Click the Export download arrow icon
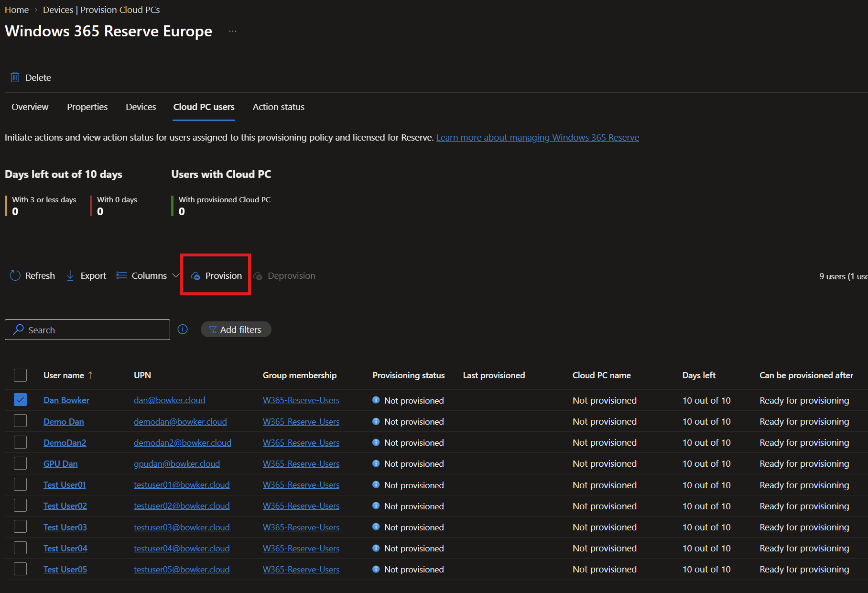 (70, 275)
